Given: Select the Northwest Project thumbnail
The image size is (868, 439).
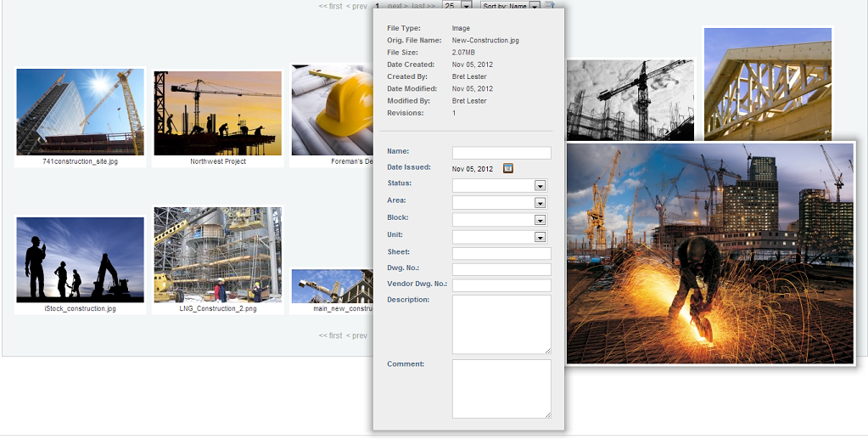Looking at the screenshot, I should click(217, 113).
